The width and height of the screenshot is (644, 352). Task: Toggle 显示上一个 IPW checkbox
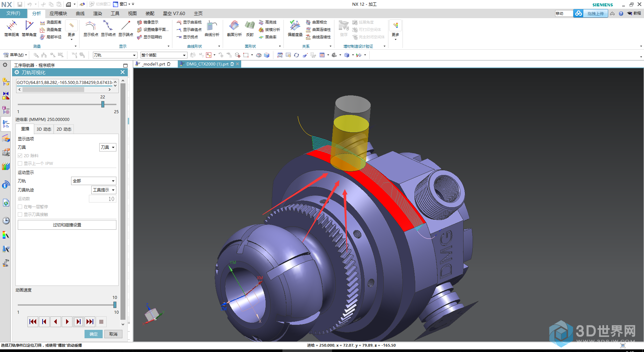click(20, 164)
